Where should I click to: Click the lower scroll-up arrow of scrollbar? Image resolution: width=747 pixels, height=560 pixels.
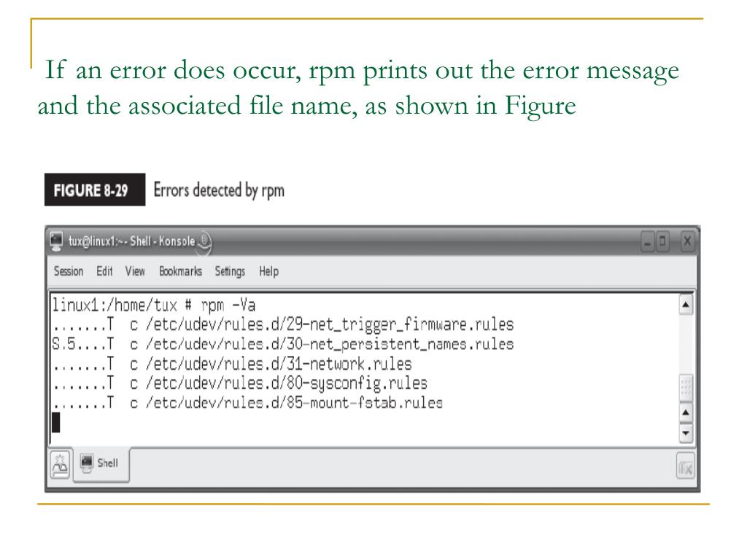686,413
